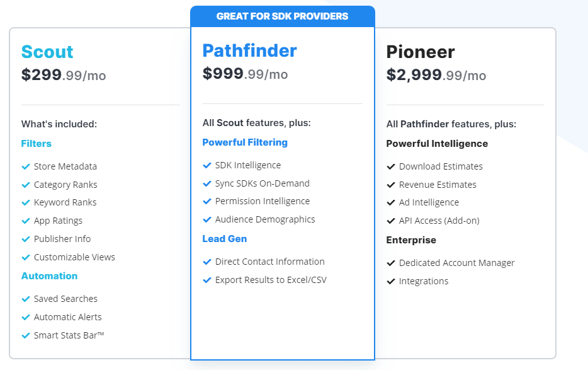The width and height of the screenshot is (588, 370).
Task: Click the Filters section heading
Action: click(37, 144)
